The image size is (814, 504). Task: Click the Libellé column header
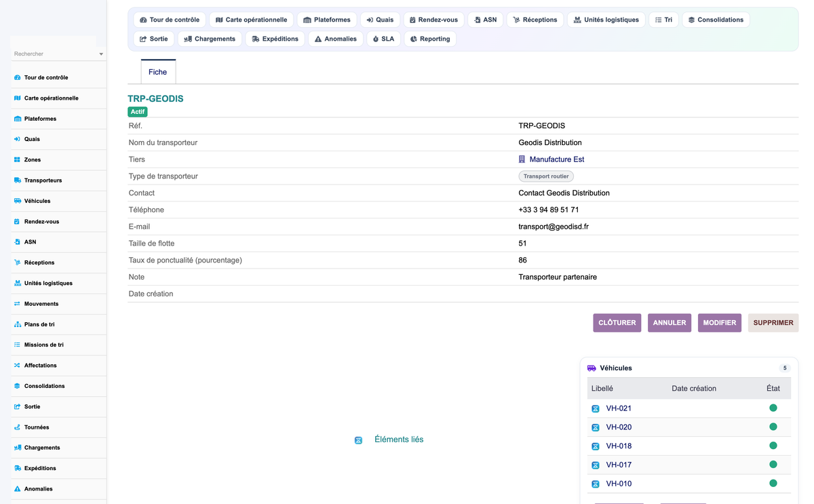point(602,389)
